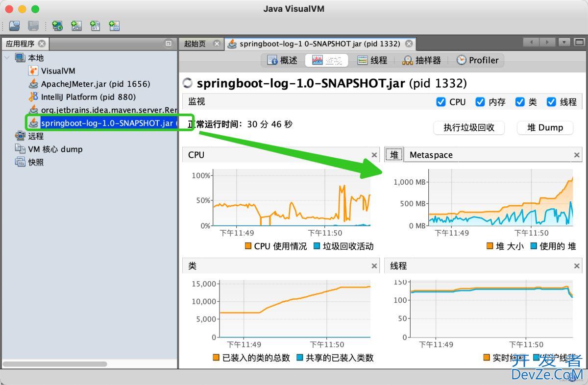This screenshot has width=588, height=385.
Task: Uncheck the CPU monitoring checkbox
Action: click(x=441, y=102)
